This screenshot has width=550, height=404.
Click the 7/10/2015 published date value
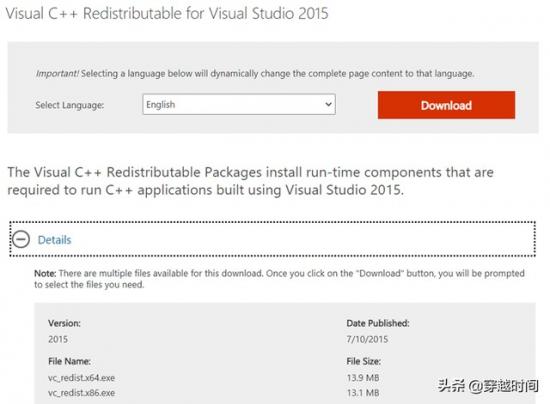367,339
